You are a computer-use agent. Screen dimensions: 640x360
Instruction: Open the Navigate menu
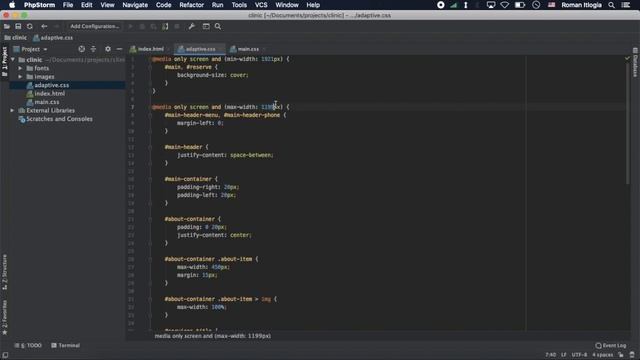click(x=135, y=5)
